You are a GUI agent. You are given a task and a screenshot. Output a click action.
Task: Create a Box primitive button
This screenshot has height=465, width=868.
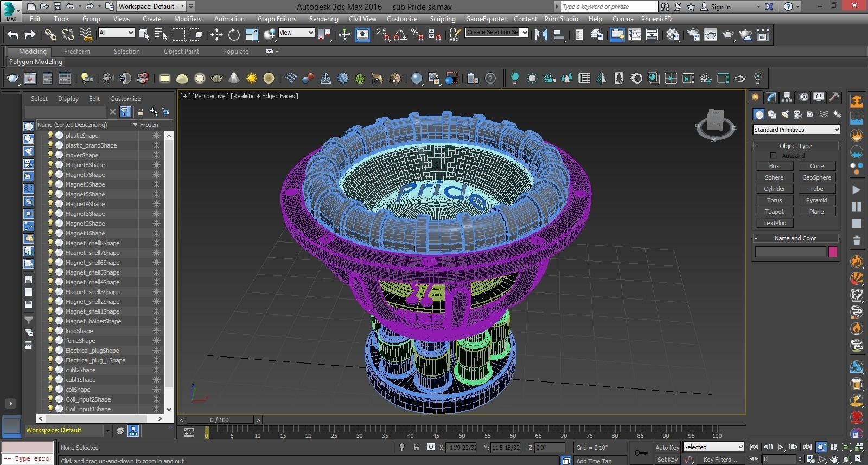(774, 167)
